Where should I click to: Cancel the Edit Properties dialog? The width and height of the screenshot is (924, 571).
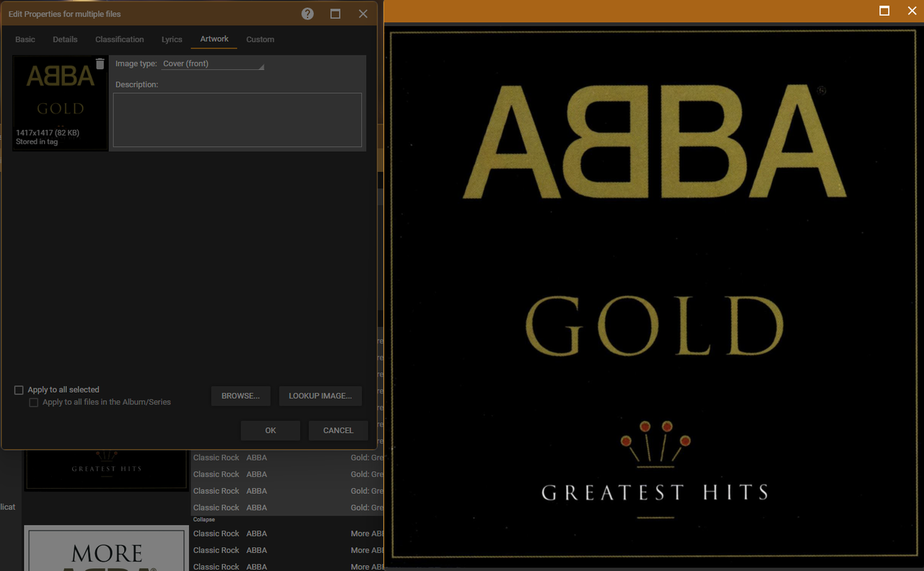coord(339,430)
